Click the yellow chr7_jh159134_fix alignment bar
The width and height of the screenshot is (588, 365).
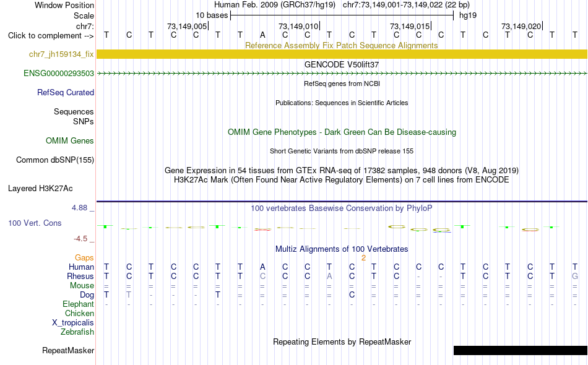click(x=342, y=54)
